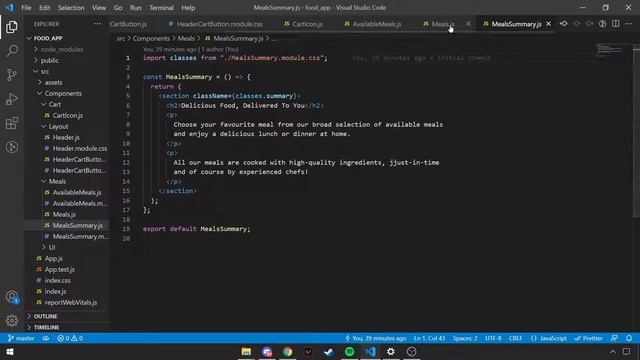Click the Prettier status bar item

588,338
